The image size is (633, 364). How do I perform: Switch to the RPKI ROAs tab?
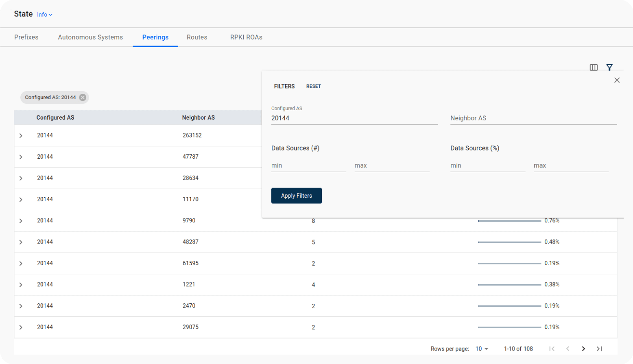(x=246, y=37)
